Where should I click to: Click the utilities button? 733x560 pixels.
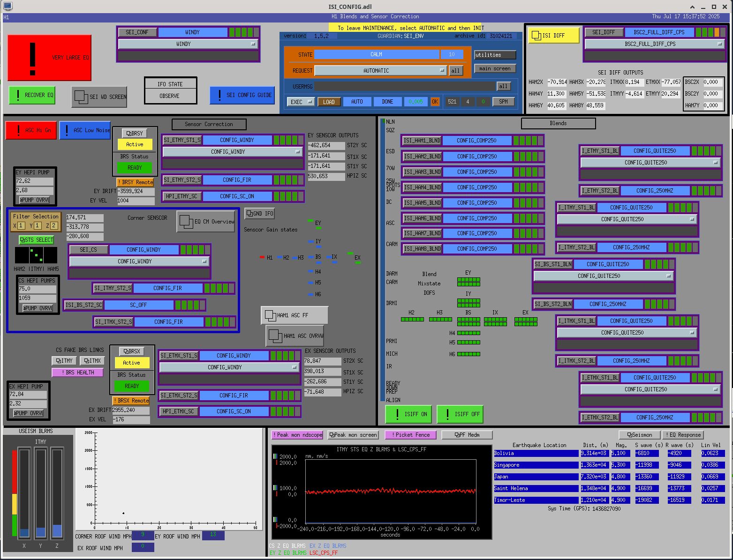[x=495, y=55]
